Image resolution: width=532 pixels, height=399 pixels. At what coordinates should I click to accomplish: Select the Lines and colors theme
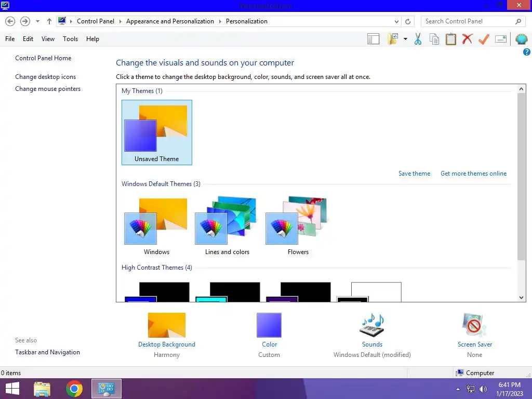227,227
